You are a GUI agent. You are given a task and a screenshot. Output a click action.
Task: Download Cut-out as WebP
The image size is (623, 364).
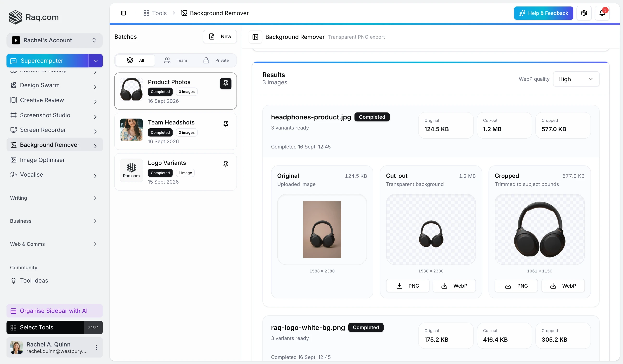[x=454, y=286]
